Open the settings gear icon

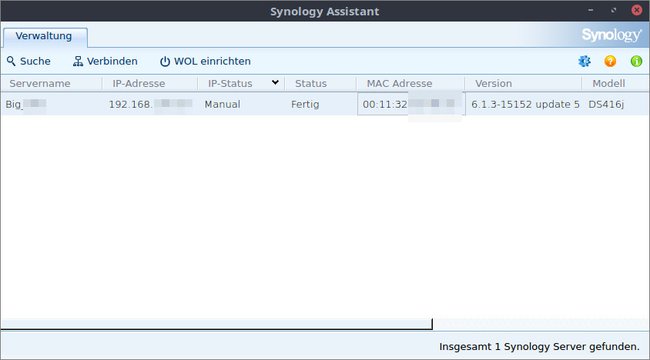point(585,61)
